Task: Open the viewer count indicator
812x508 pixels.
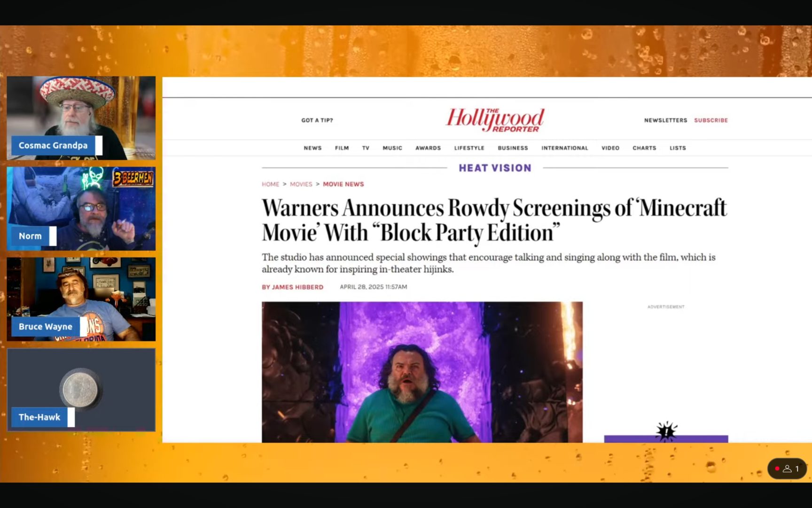Action: click(x=787, y=468)
